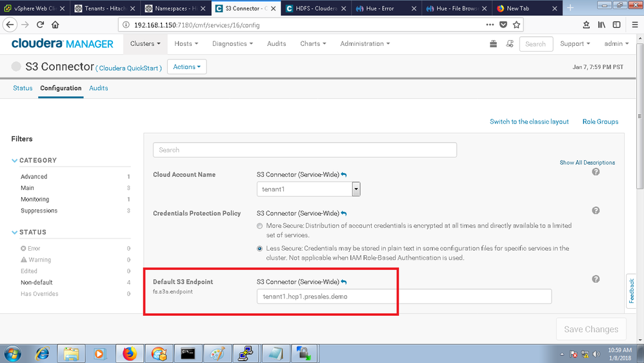644x363 pixels.
Task: Open the Feedback side tab
Action: click(x=631, y=291)
